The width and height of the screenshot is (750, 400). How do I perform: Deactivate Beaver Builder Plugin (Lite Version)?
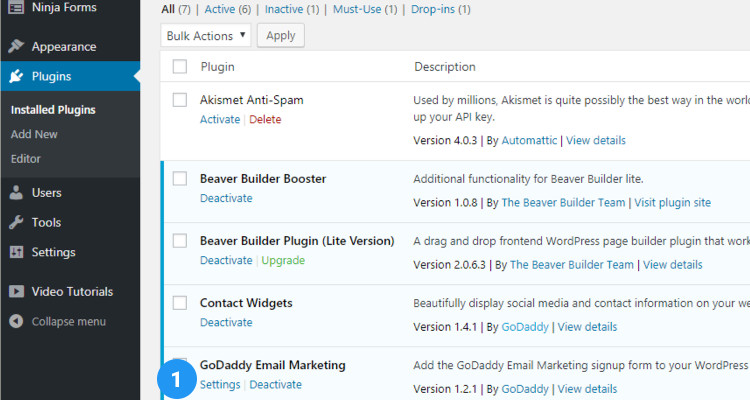pyautogui.click(x=226, y=260)
